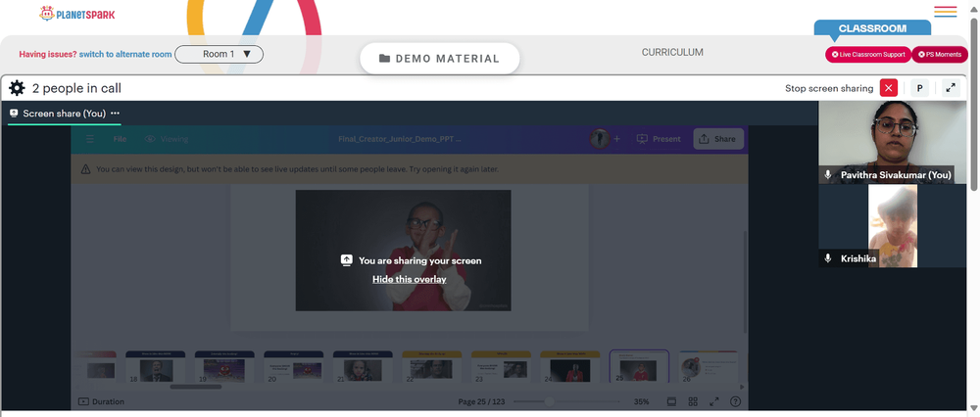Expand call to fullscreen
The width and height of the screenshot is (980, 417).
tap(951, 88)
